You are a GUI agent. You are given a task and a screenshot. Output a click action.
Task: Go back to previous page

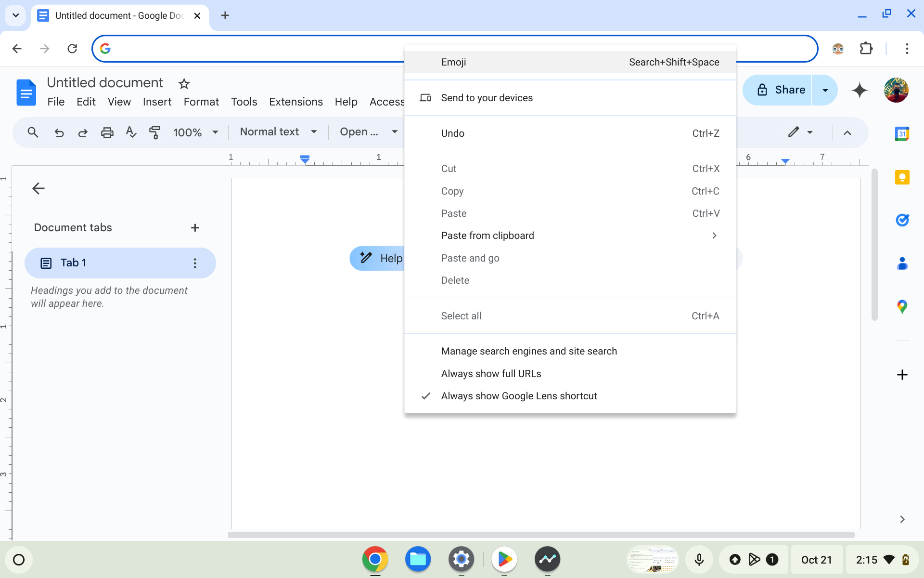click(17, 48)
